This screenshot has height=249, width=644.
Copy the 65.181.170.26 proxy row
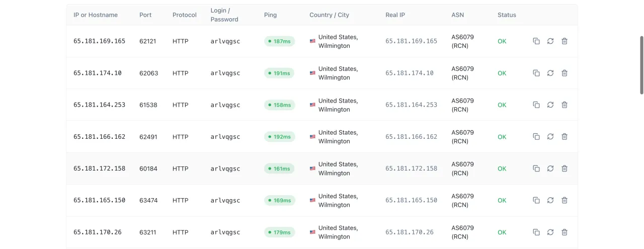tap(536, 232)
